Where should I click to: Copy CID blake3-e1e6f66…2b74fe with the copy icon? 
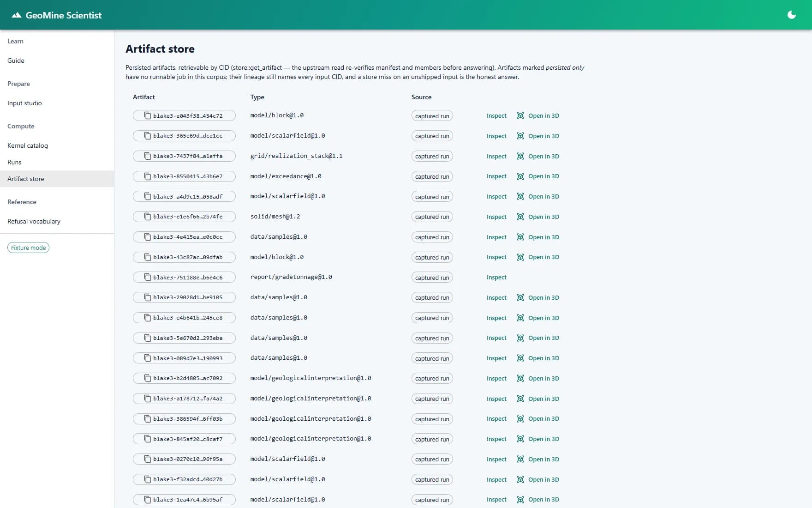pos(147,217)
